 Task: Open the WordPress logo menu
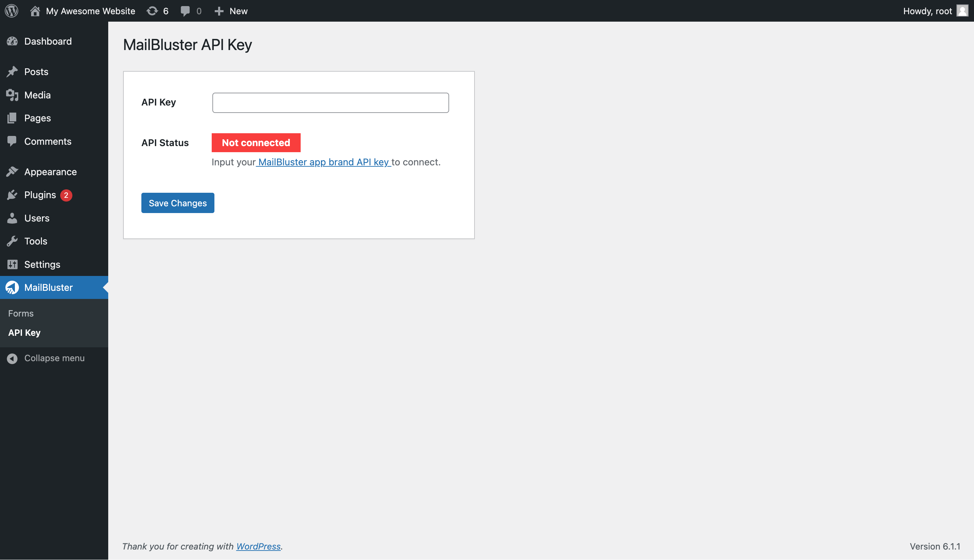11,11
